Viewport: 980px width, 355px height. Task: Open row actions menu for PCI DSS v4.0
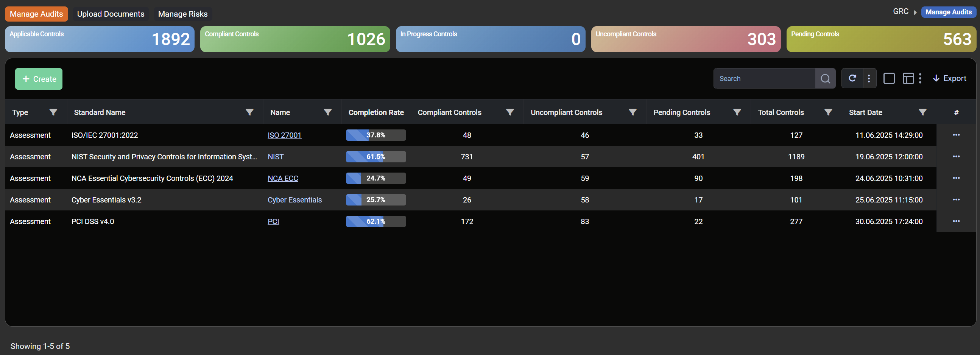(x=956, y=221)
